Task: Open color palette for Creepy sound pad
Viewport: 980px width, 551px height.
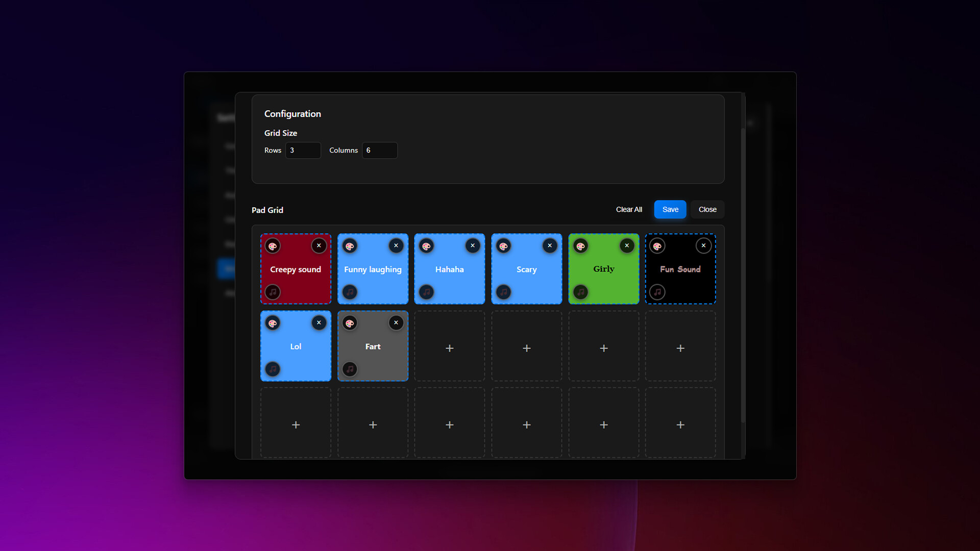Action: click(x=273, y=246)
